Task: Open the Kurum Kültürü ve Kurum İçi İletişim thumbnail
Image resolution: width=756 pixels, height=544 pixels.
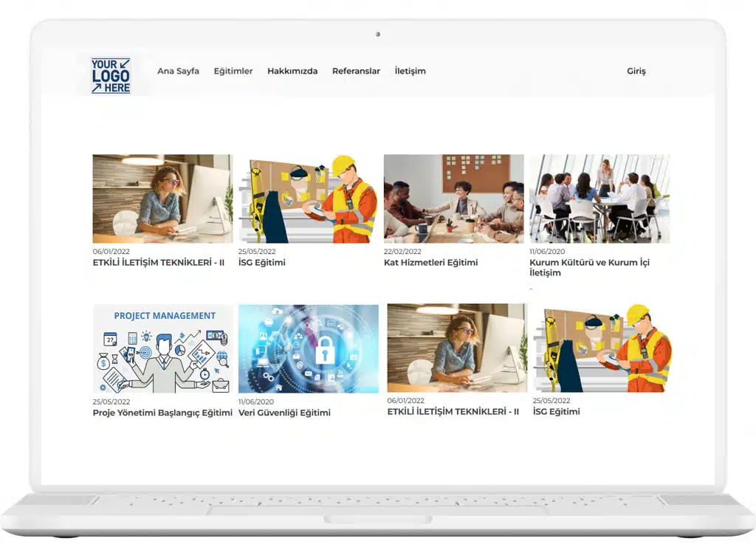Action: [599, 199]
